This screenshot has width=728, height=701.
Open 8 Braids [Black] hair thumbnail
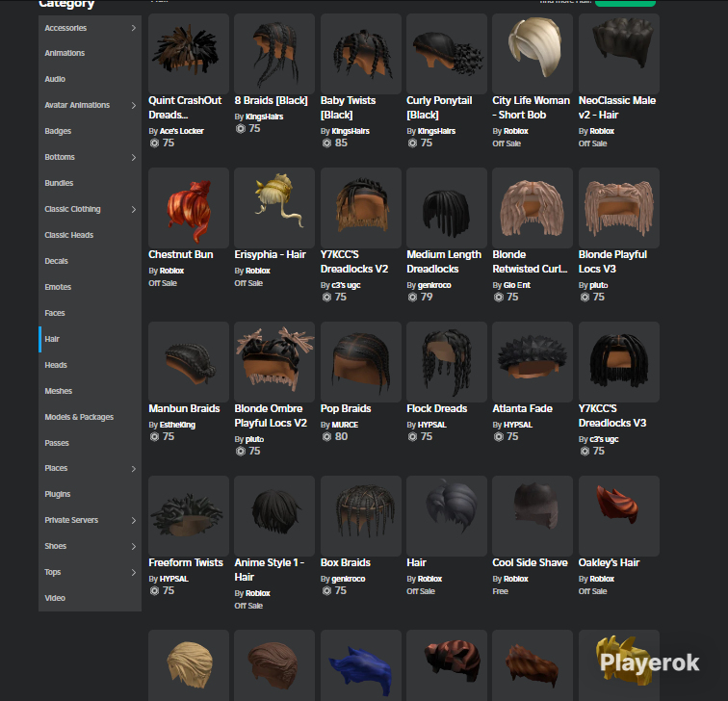click(274, 54)
